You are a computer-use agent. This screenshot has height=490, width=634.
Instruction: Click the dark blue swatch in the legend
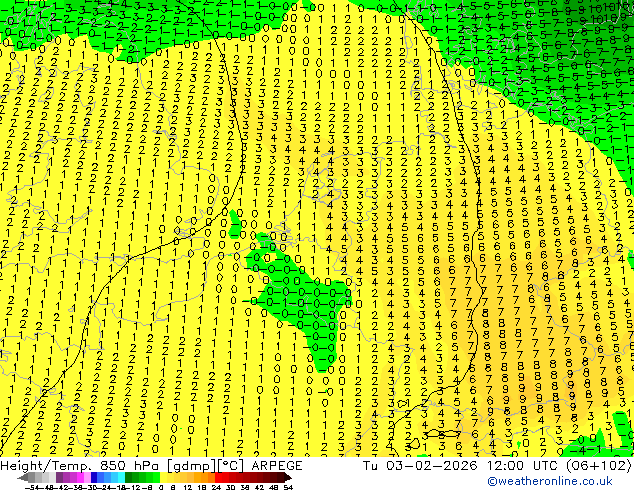tap(94, 478)
